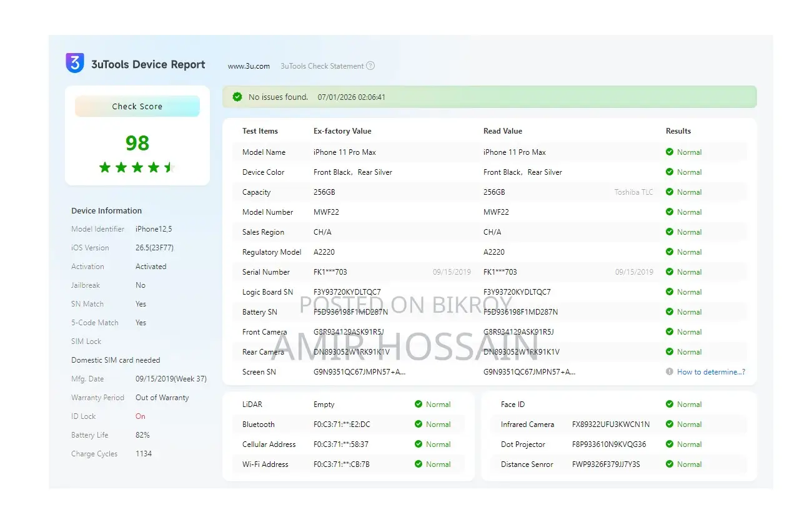Click the Model Name result check icon
This screenshot has height=525, width=812.
click(x=670, y=152)
